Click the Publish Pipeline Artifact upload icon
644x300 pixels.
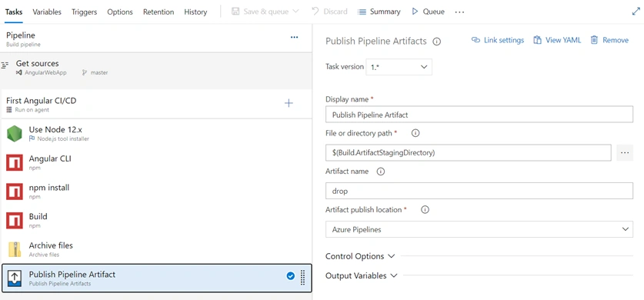tap(15, 278)
